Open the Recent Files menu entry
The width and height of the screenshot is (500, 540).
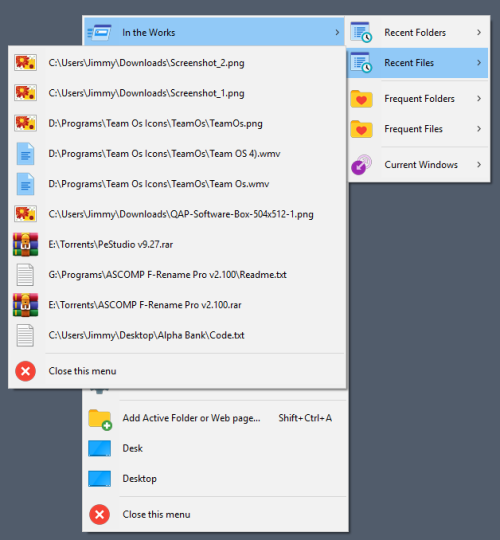[418, 63]
